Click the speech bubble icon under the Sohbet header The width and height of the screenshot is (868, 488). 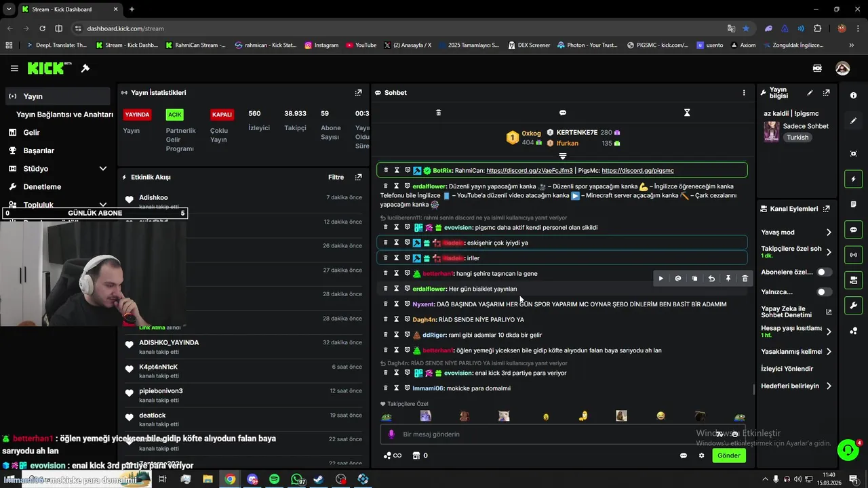point(563,113)
